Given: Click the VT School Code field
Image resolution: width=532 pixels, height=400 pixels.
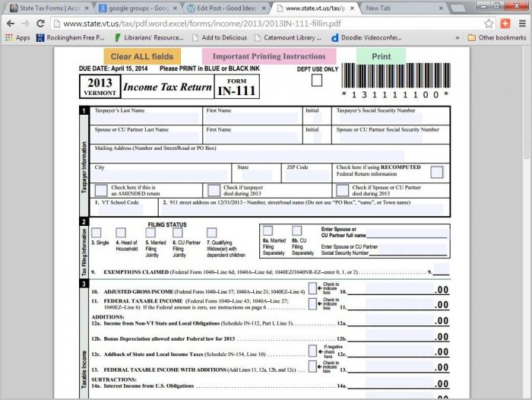Looking at the screenshot, I should (121, 210).
